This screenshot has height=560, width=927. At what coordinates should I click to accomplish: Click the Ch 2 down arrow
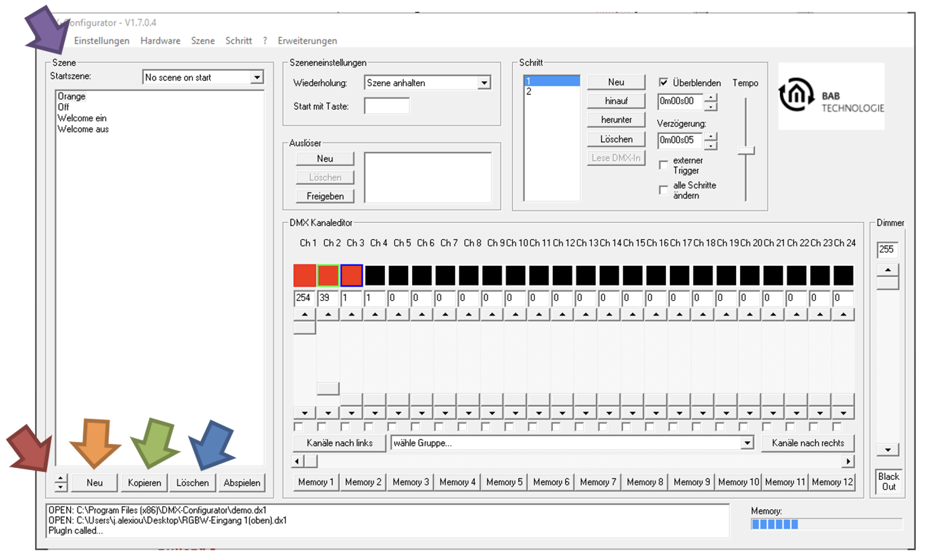pyautogui.click(x=328, y=413)
